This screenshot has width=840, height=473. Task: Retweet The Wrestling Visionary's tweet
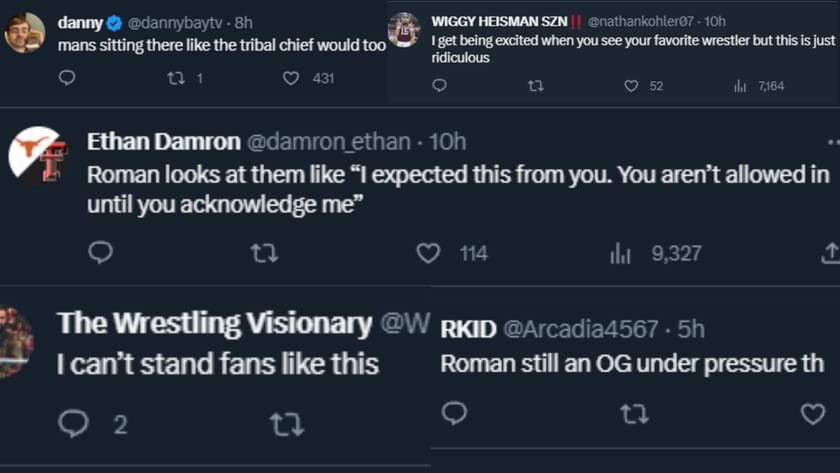[286, 423]
